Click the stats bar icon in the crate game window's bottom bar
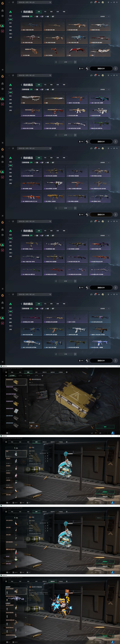The width and height of the screenshot is (120, 644). point(92,433)
